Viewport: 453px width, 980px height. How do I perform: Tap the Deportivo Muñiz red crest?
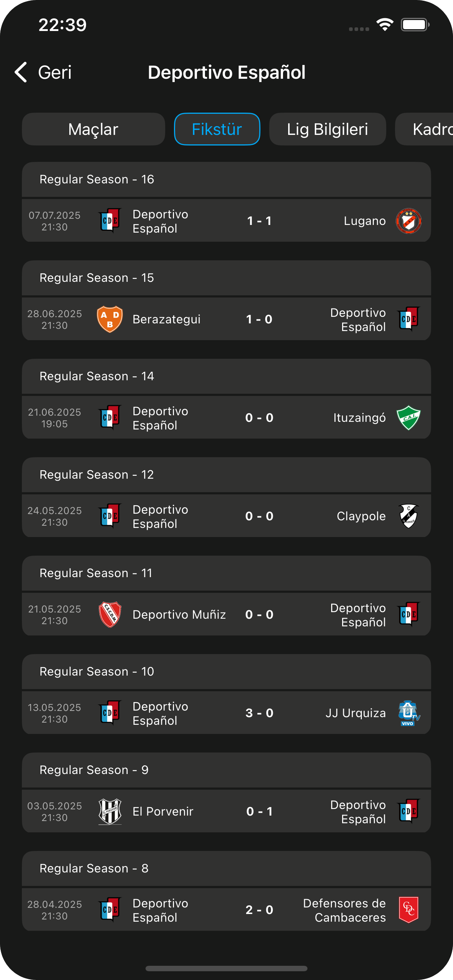[x=110, y=614]
